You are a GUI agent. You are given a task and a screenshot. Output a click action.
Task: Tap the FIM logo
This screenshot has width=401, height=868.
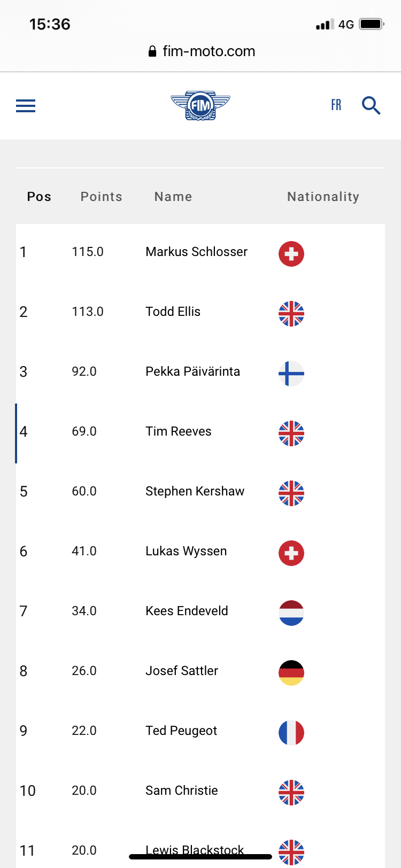click(200, 105)
